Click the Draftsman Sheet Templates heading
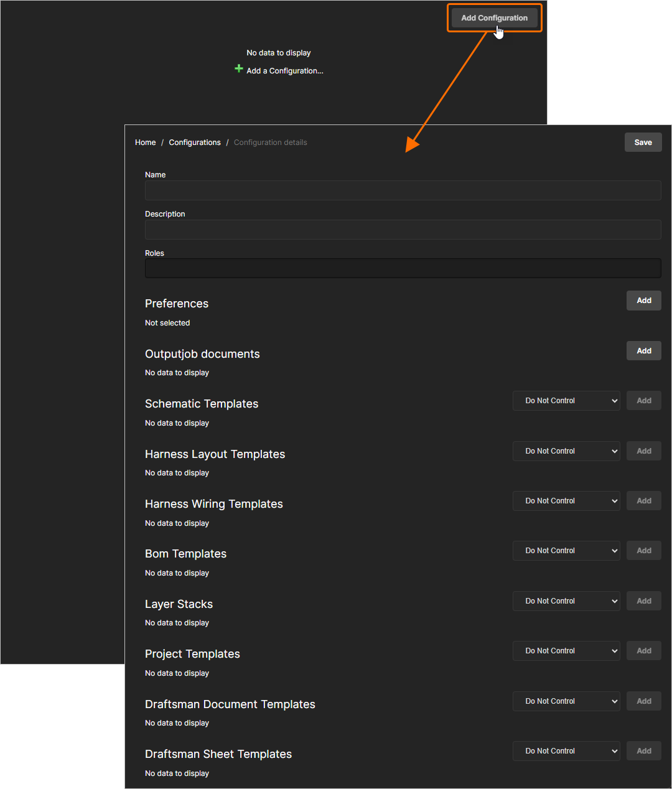The height and width of the screenshot is (789, 672). click(218, 754)
